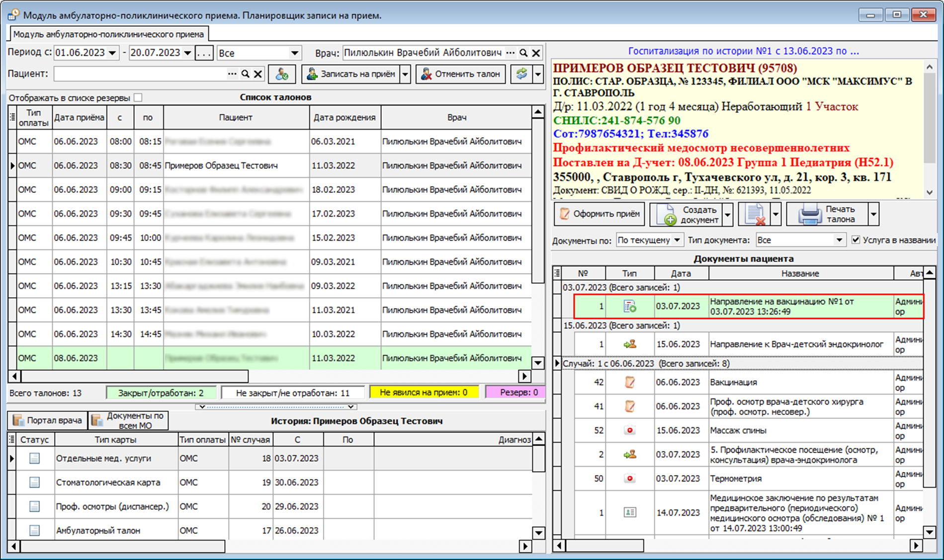The width and height of the screenshot is (944, 560).
Task: Click the printer icon for Печать талона
Action: [810, 215]
